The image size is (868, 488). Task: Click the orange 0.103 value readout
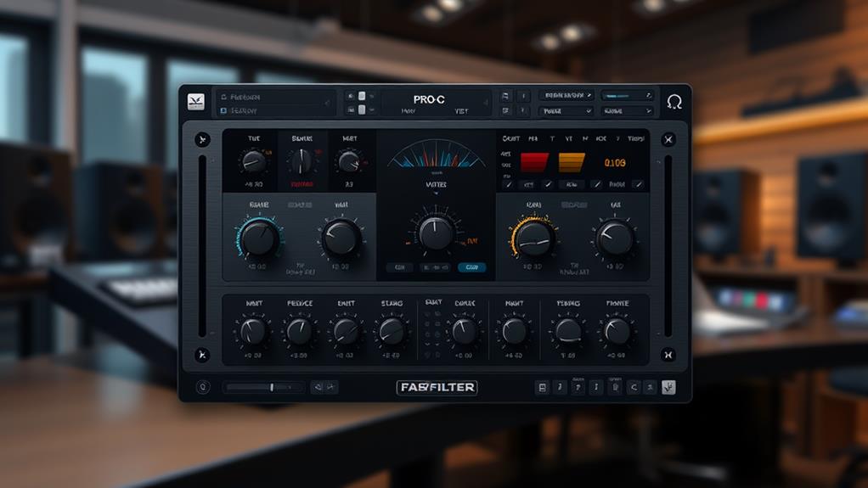coord(614,163)
